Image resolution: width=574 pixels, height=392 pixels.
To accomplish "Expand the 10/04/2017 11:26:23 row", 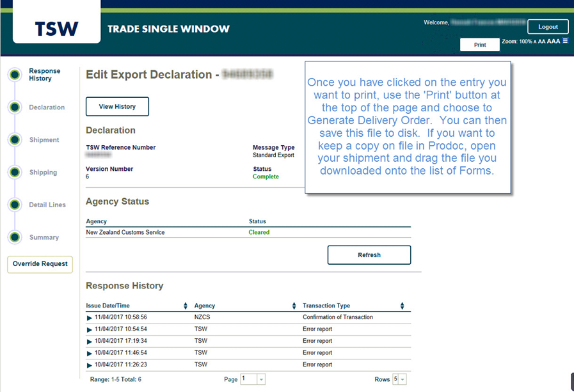I will tap(89, 365).
